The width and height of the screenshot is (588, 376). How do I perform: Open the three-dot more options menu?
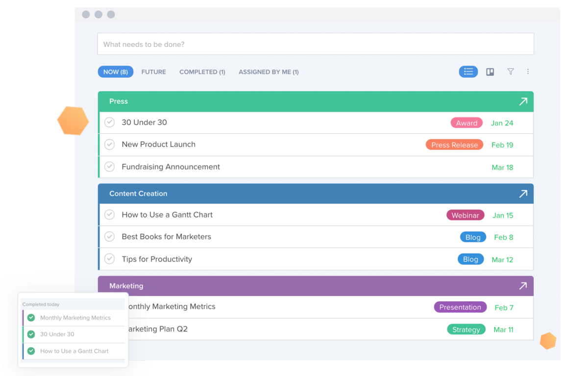point(528,71)
